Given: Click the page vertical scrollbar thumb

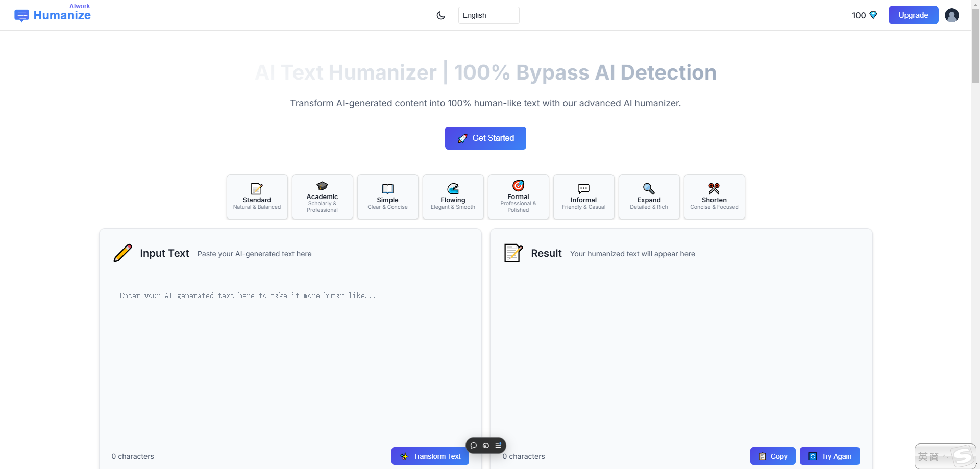Looking at the screenshot, I should [x=975, y=47].
